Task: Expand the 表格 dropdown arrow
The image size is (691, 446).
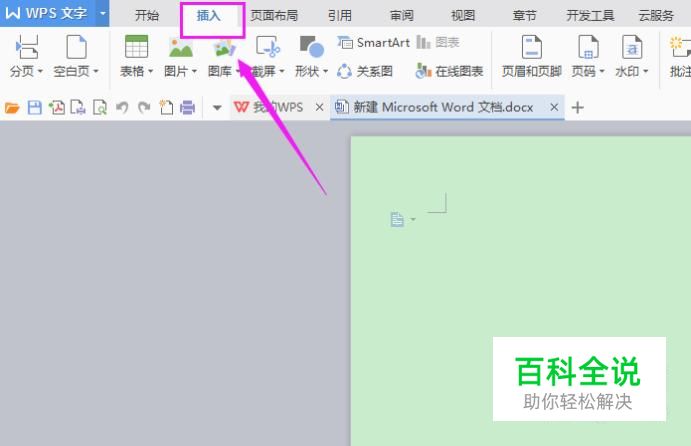Action: coord(150,71)
